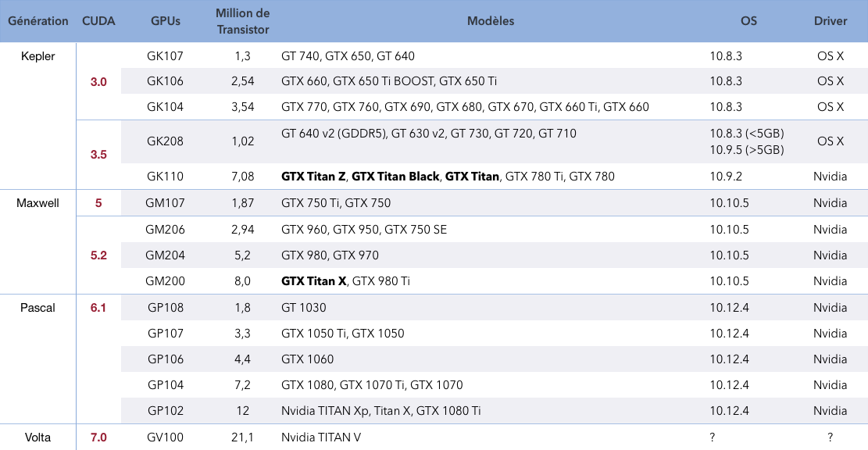
Task: Click the GTX 750 Ti, GTX 750 cell
Action: pyautogui.click(x=335, y=202)
